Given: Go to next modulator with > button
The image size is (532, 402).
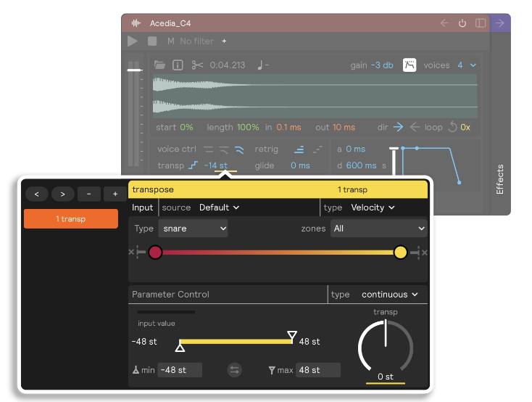Looking at the screenshot, I should (x=63, y=194).
